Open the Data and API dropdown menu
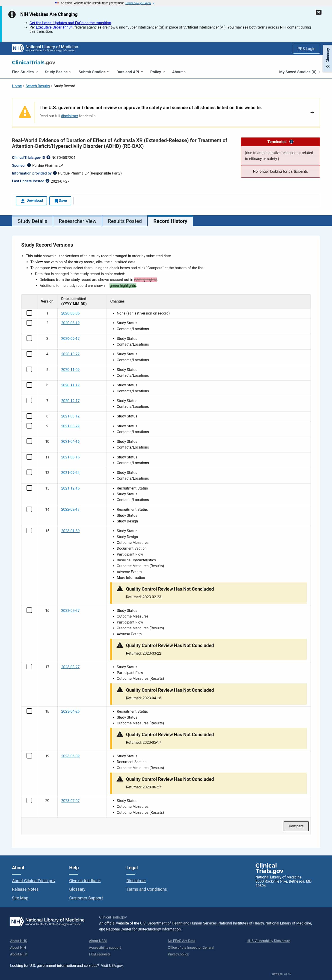The width and height of the screenshot is (332, 980). [x=129, y=72]
